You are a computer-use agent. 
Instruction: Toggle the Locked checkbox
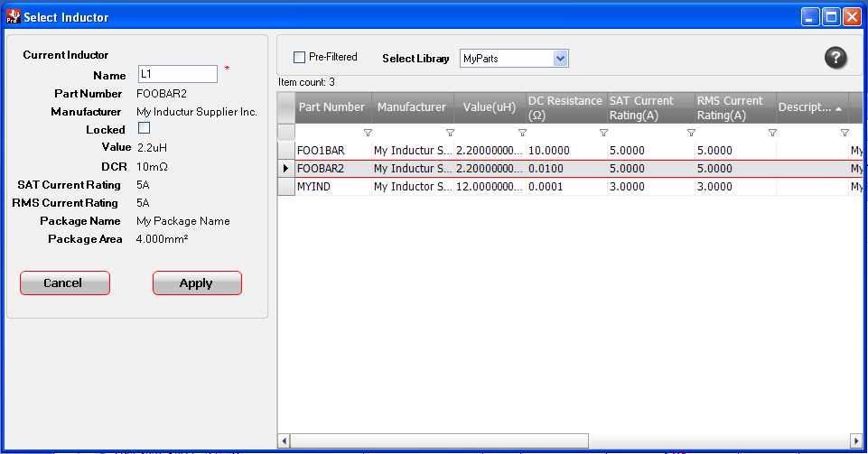click(144, 128)
